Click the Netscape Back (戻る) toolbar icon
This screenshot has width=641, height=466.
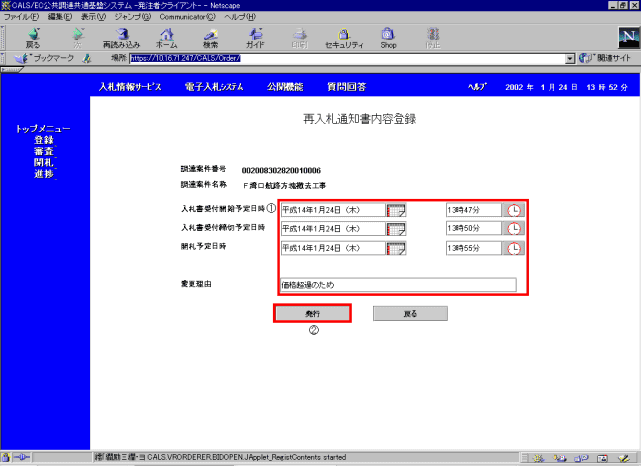point(33,38)
